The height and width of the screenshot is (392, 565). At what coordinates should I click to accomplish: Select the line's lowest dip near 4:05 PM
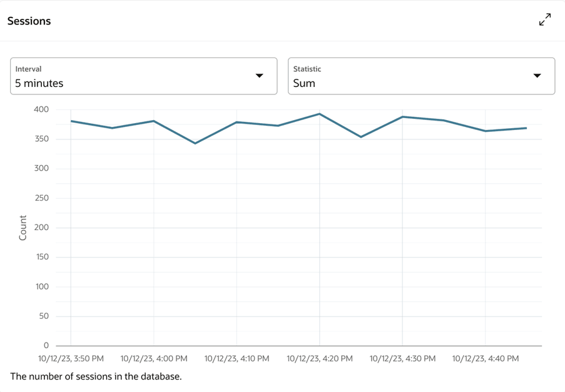pos(195,143)
